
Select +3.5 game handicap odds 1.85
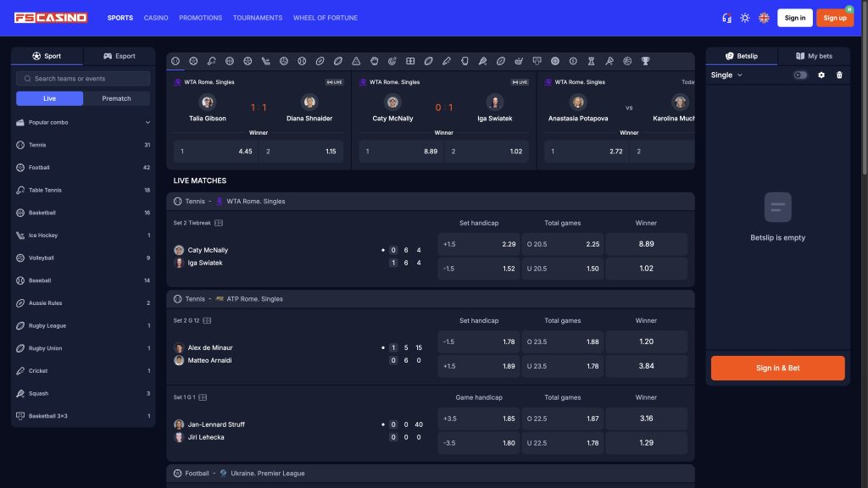point(479,419)
